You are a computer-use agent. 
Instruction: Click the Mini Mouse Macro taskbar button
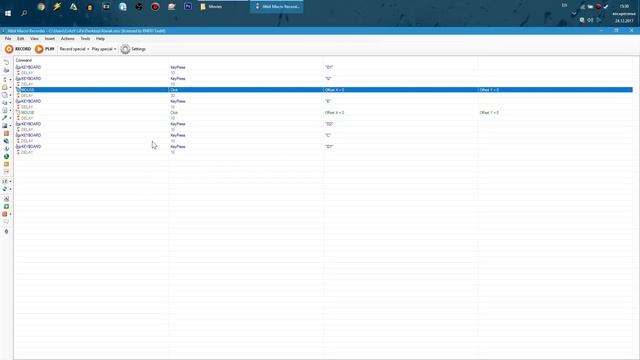[277, 7]
